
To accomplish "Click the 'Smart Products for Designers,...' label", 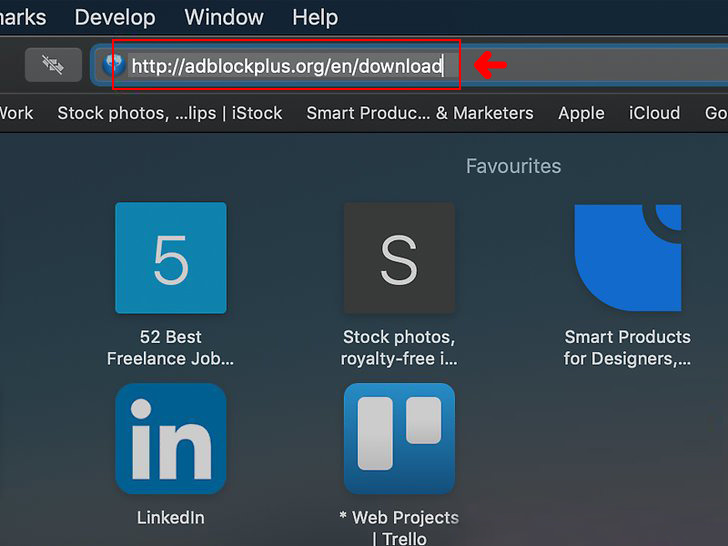I will point(627,348).
